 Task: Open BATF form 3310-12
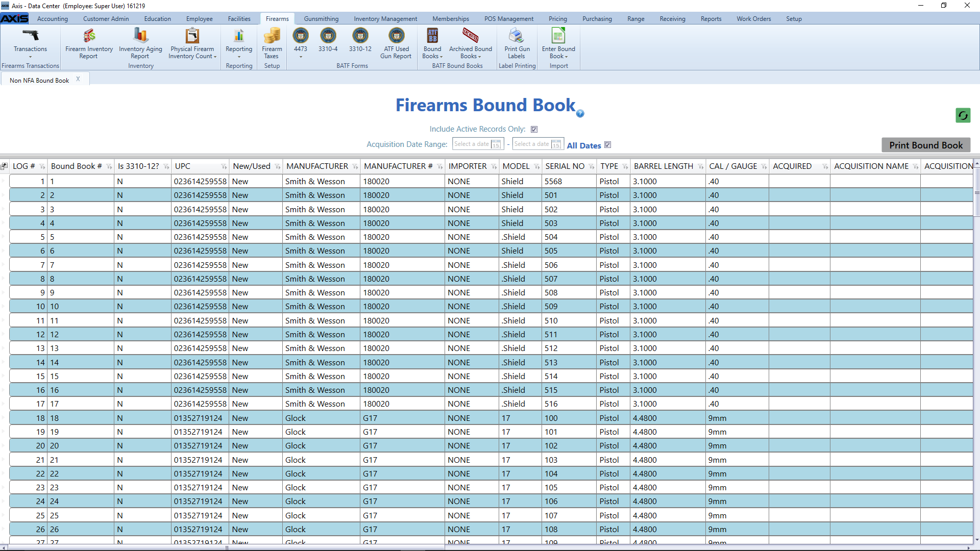pos(360,40)
